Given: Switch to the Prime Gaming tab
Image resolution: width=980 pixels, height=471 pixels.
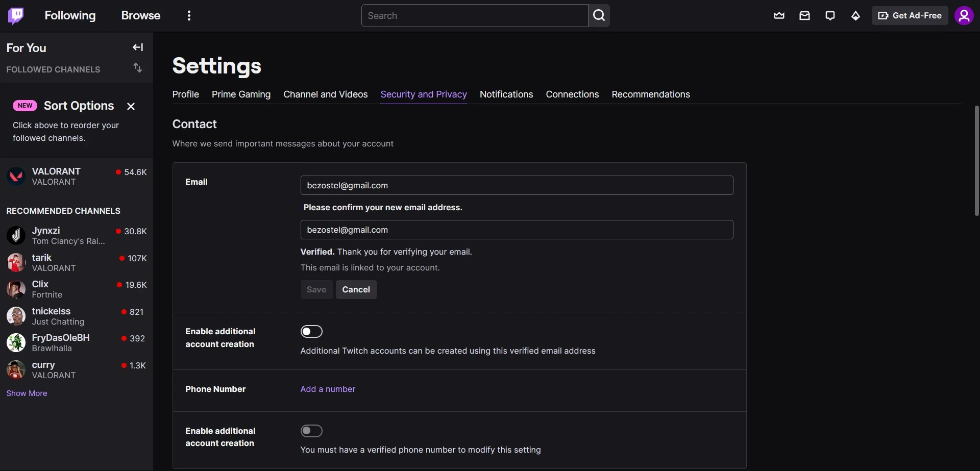Looking at the screenshot, I should point(241,94).
